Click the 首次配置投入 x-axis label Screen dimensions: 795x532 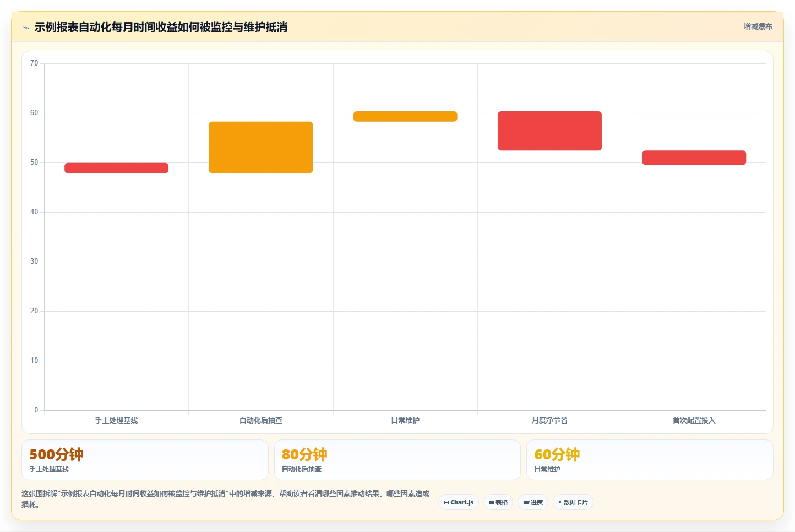pyautogui.click(x=694, y=420)
